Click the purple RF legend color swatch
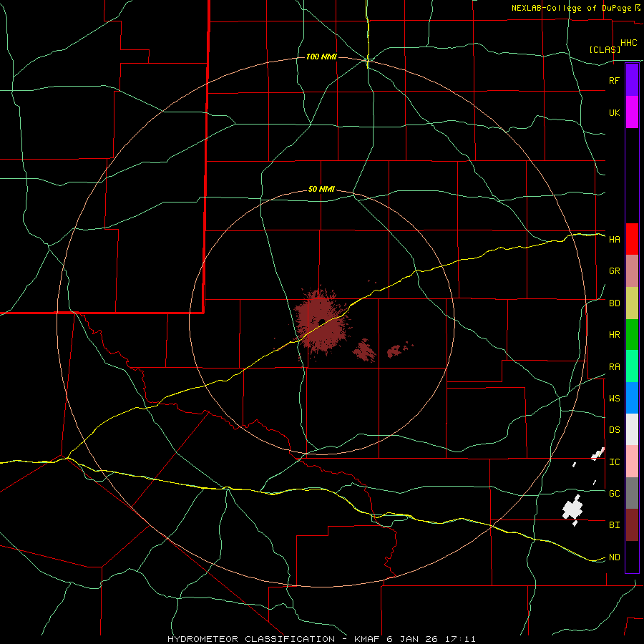The width and height of the screenshot is (644, 644). pyautogui.click(x=632, y=80)
